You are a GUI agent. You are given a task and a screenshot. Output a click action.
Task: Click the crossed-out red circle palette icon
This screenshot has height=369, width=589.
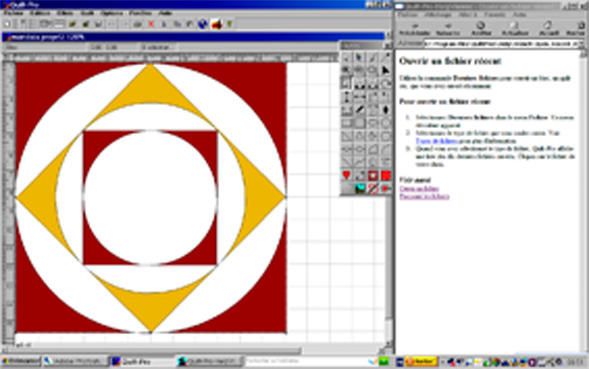(373, 188)
